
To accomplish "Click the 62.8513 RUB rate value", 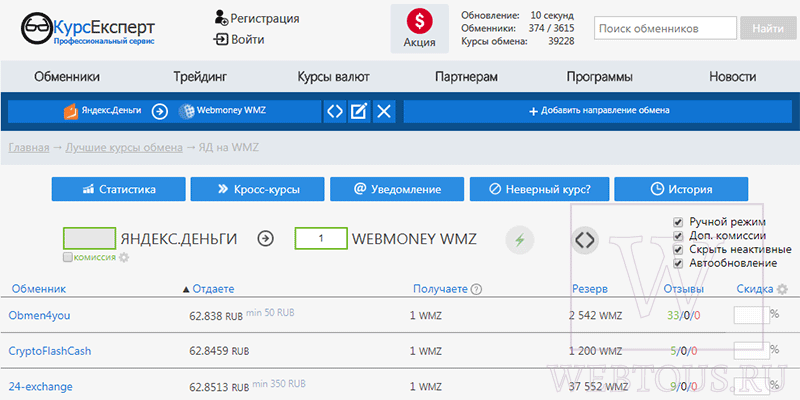I will click(219, 386).
